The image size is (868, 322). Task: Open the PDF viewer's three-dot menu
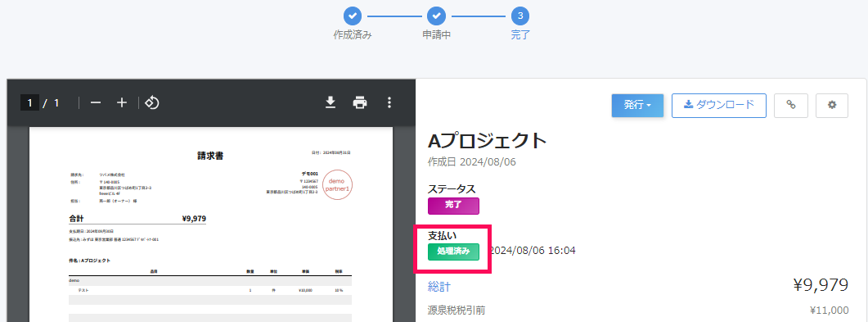click(389, 102)
